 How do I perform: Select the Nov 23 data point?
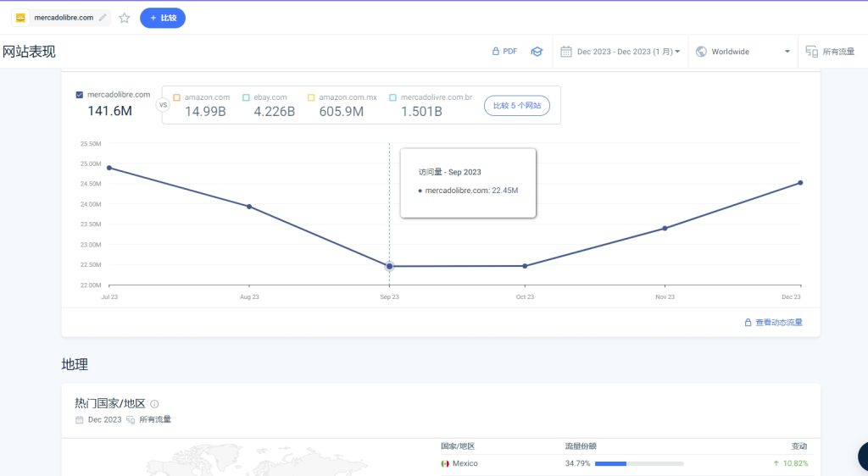pos(665,229)
